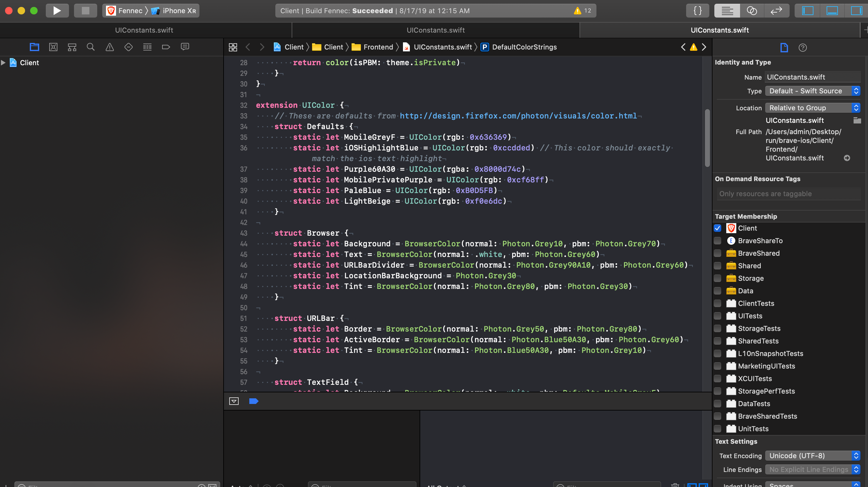Show the File inspector
The image size is (868, 487).
784,48
